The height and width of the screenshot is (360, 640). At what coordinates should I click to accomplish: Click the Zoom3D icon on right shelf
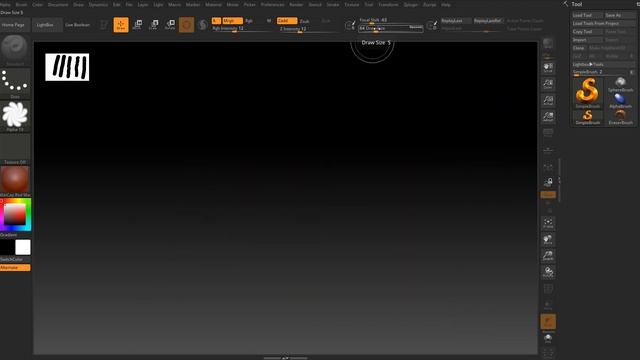click(x=548, y=256)
